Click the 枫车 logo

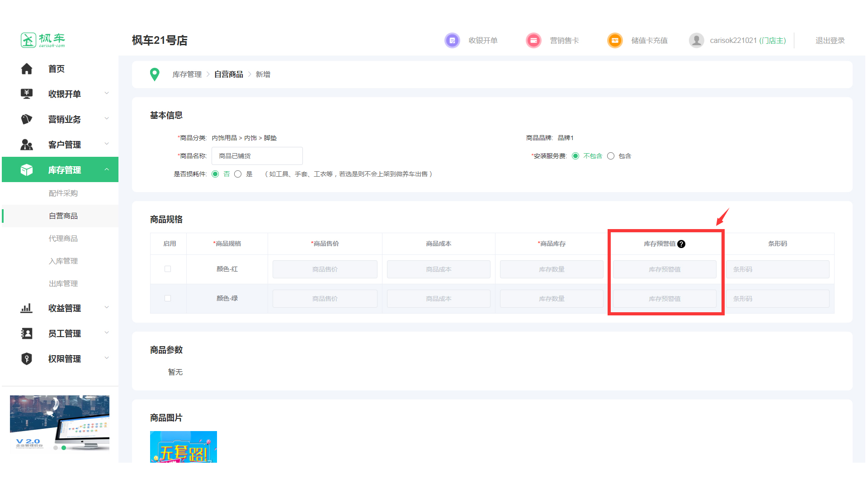pyautogui.click(x=43, y=40)
